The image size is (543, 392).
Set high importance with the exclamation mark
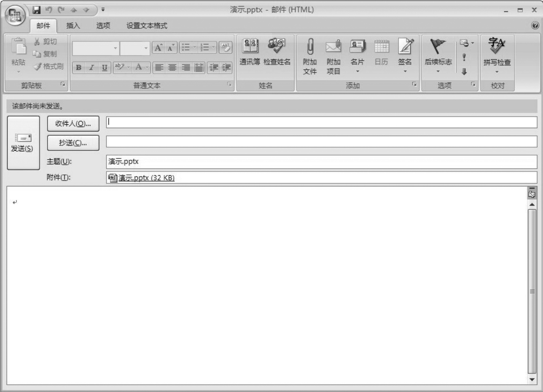point(464,57)
